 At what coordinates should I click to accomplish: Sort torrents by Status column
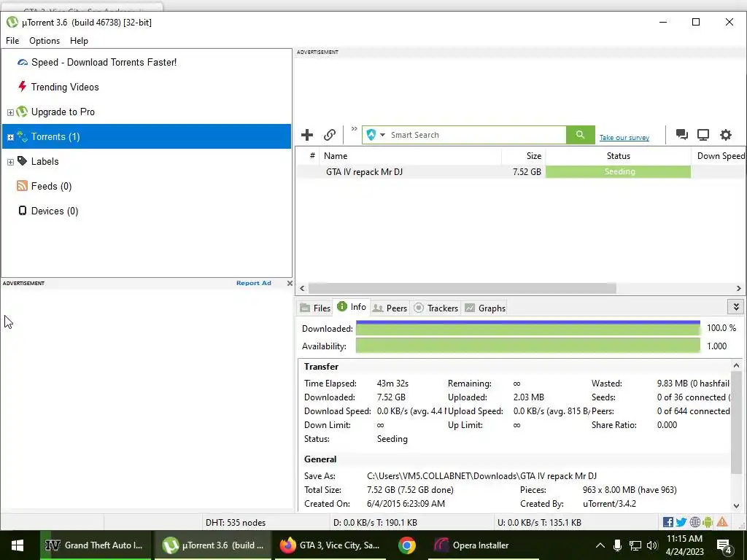618,156
